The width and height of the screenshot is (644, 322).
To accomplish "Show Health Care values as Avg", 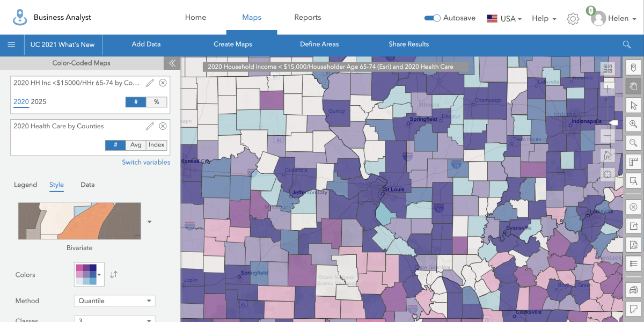I will point(136,144).
